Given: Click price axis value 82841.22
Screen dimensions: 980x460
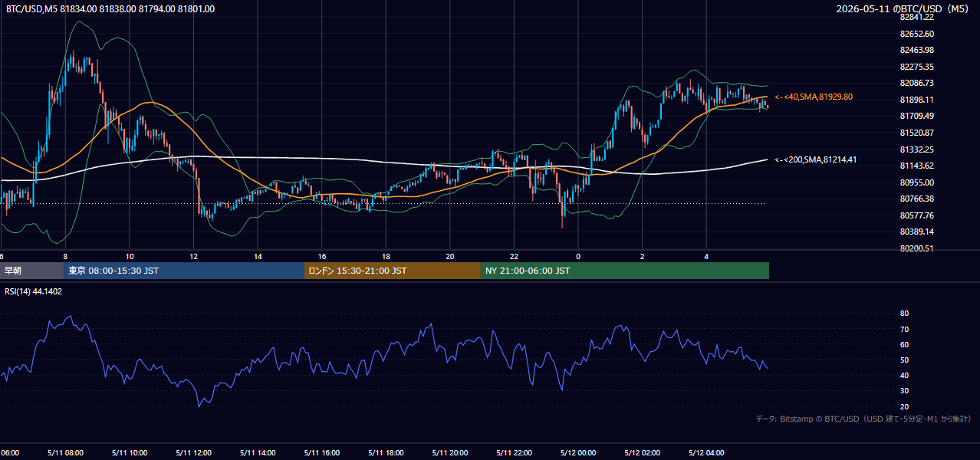Looking at the screenshot, I should [x=917, y=17].
